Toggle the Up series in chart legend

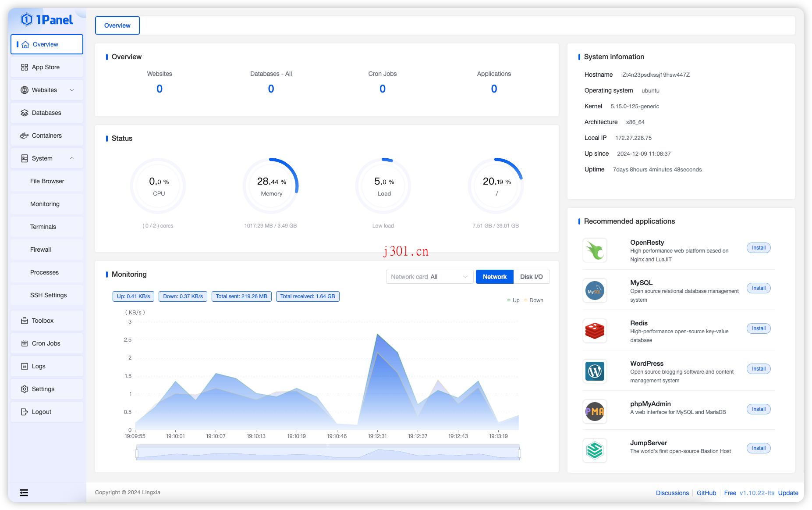coord(513,300)
